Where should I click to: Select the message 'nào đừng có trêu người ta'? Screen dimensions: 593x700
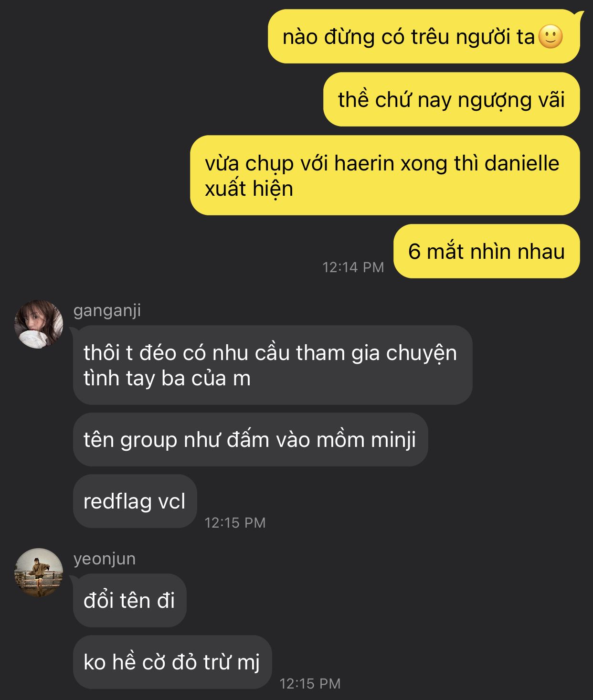424,36
